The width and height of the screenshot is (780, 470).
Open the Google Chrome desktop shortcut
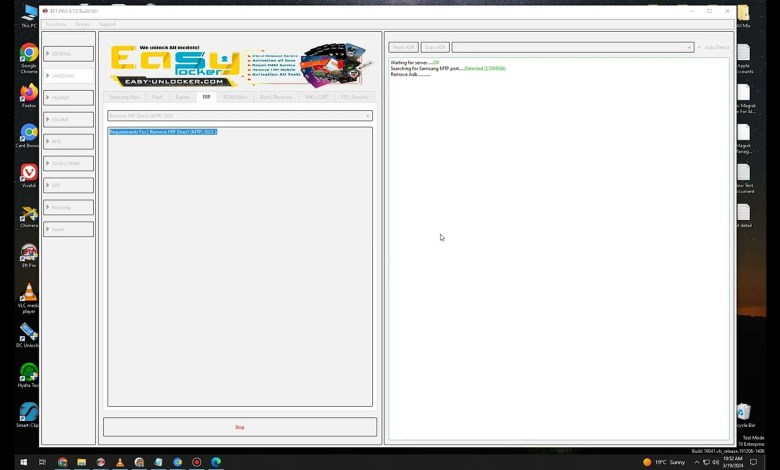[28, 54]
